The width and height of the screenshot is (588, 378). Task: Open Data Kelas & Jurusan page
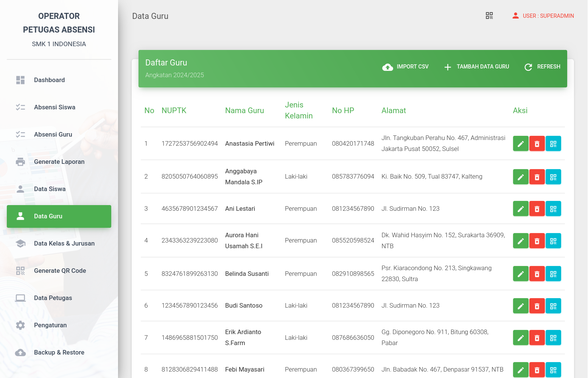[x=59, y=243]
